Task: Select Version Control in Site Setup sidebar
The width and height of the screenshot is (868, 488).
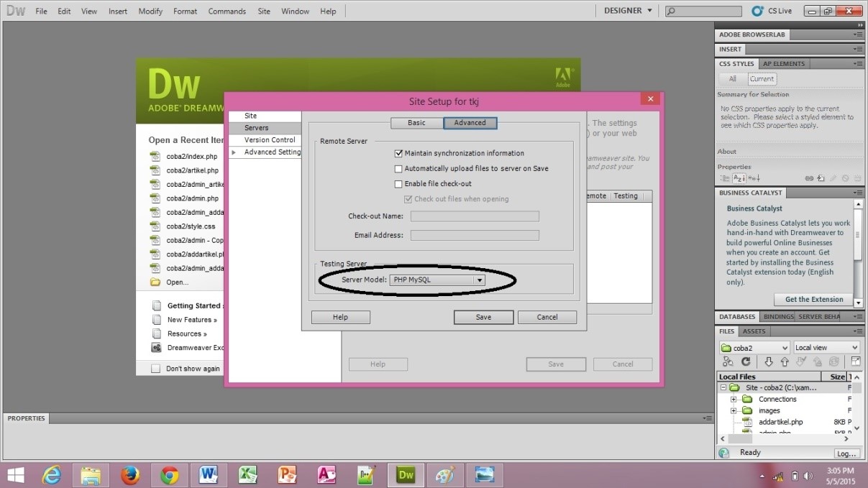Action: point(265,140)
